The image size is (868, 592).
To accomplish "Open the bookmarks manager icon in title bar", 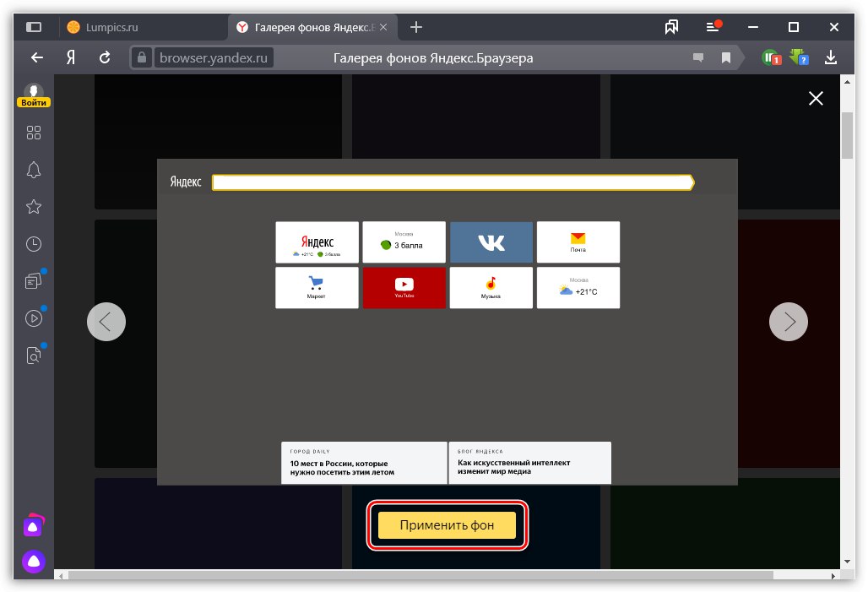I will point(671,27).
